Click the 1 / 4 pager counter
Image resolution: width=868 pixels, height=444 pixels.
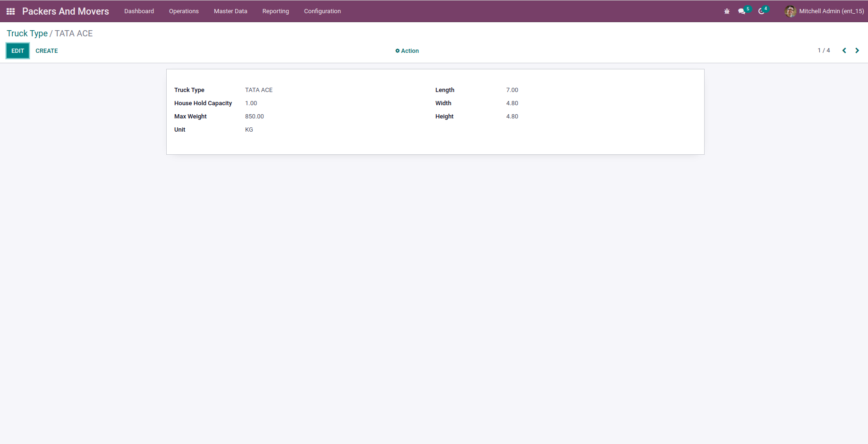tap(824, 50)
